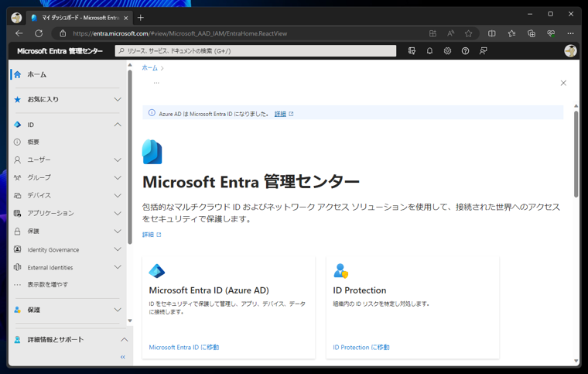Reload the page with the refresh icon
Screen dimensions: 588x374
(39, 33)
